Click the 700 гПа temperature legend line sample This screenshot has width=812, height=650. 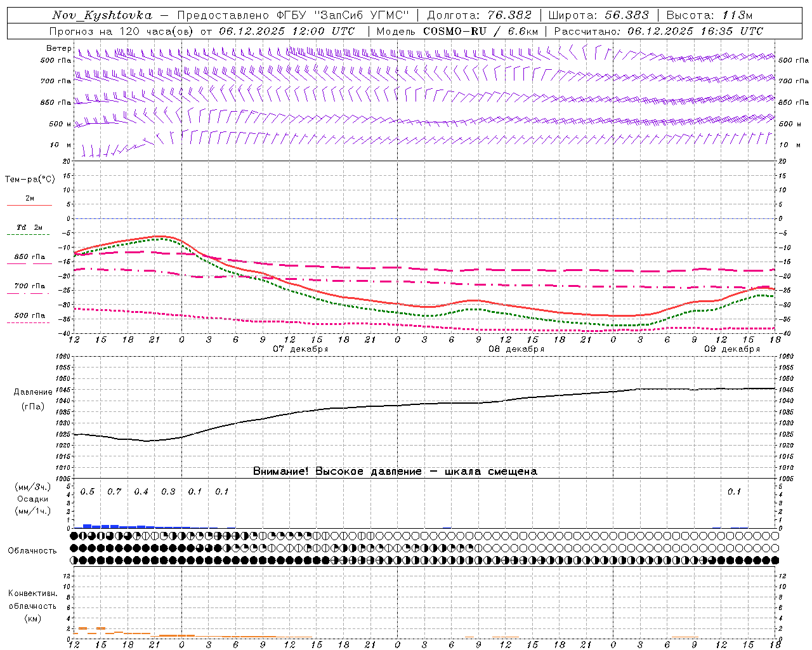coord(29,293)
